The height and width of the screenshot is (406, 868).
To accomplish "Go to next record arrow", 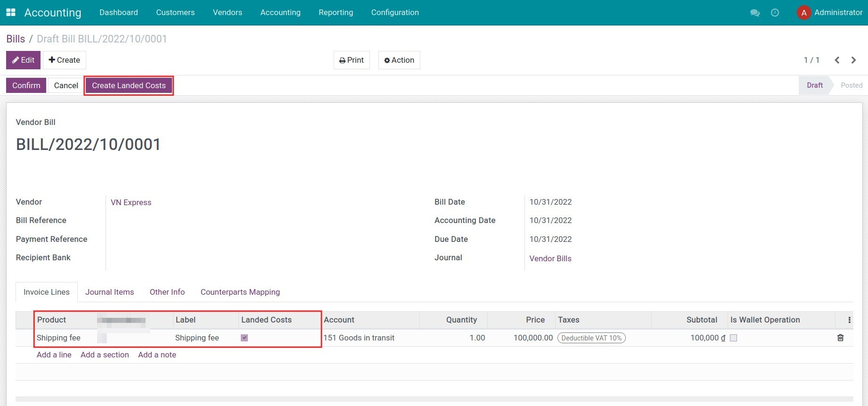I will 853,60.
